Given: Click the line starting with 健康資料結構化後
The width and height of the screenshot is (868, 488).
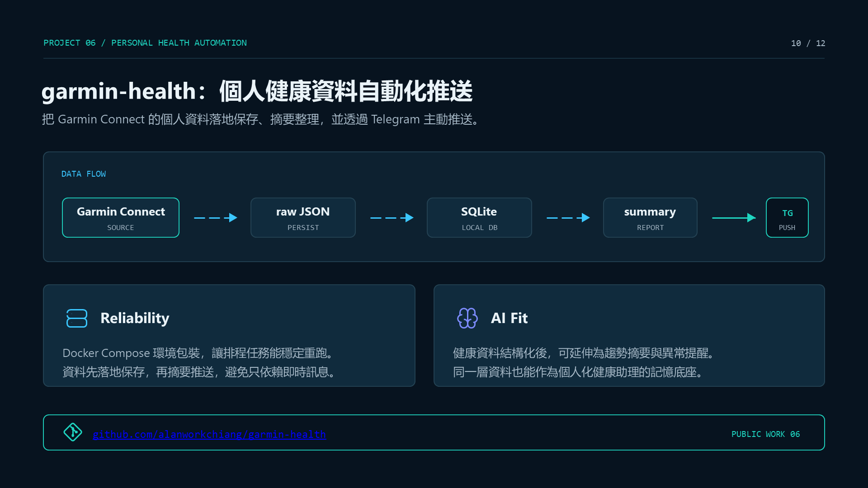Looking at the screenshot, I should click(584, 353).
